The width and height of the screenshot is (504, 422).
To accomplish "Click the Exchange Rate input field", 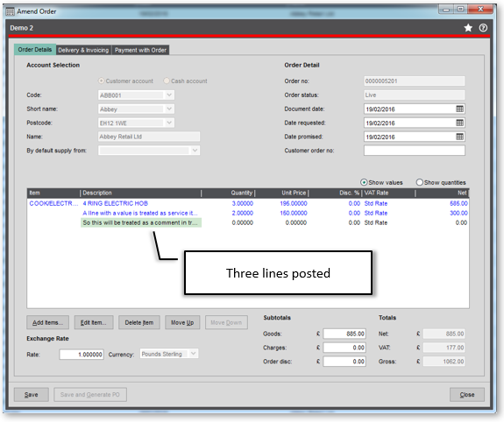I will (82, 355).
